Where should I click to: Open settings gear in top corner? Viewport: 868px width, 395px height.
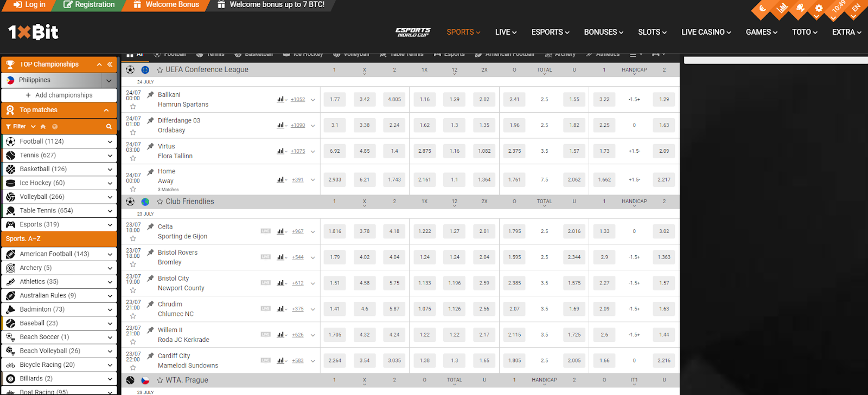click(x=819, y=9)
